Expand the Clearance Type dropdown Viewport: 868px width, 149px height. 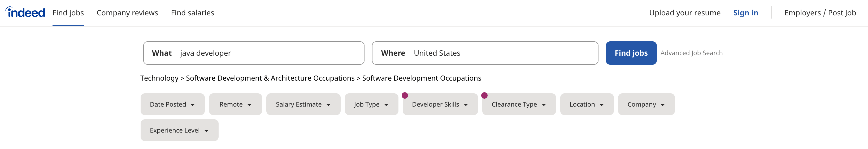point(519,104)
